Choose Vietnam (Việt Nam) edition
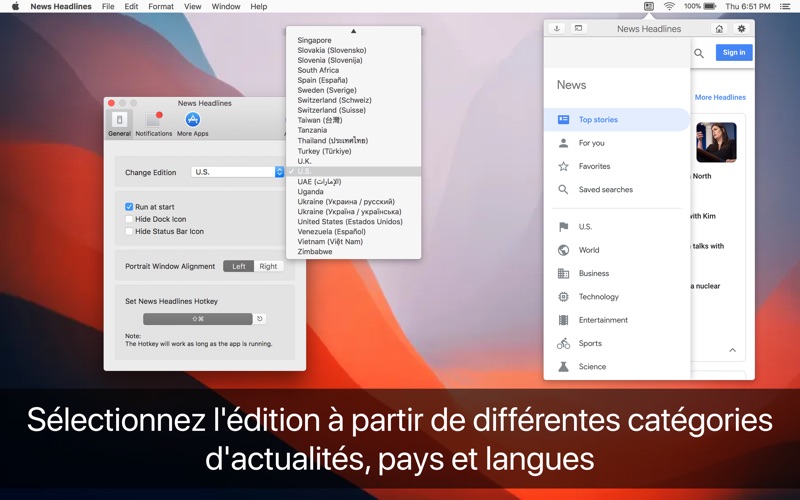The height and width of the screenshot is (500, 800). click(354, 242)
